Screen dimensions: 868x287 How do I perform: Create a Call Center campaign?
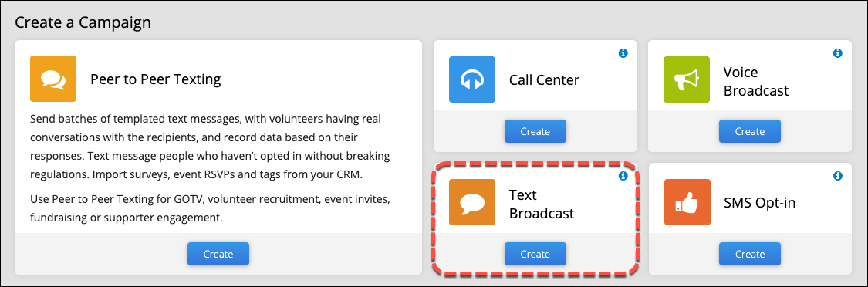(535, 131)
